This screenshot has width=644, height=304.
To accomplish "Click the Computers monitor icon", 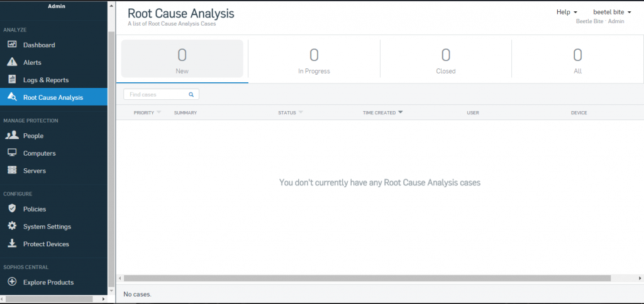I will click(x=13, y=153).
